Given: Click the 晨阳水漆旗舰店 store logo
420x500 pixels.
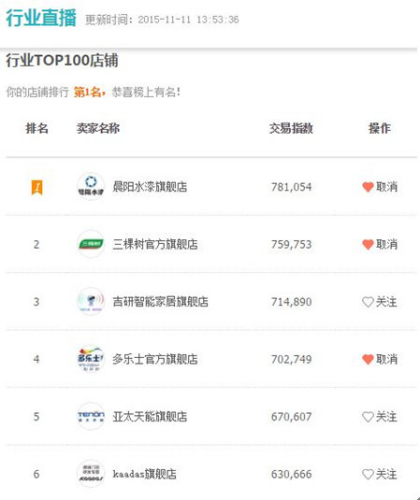Looking at the screenshot, I should pos(91,187).
